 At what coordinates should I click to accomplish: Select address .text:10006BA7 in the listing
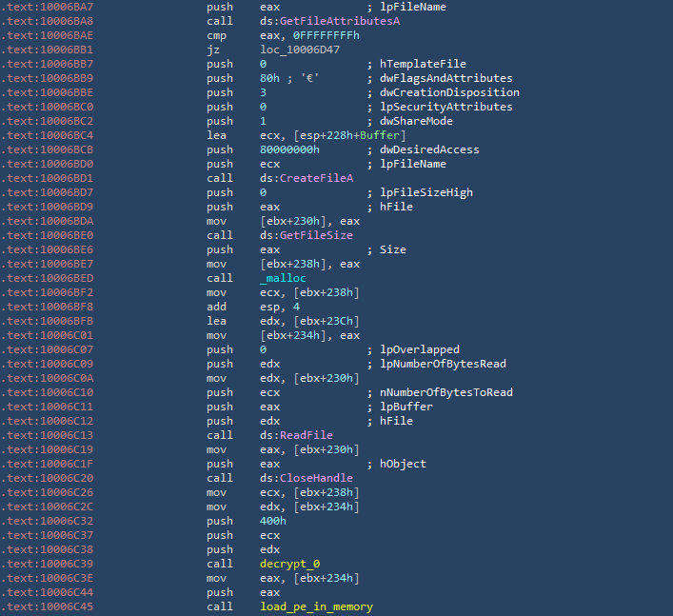click(x=48, y=7)
